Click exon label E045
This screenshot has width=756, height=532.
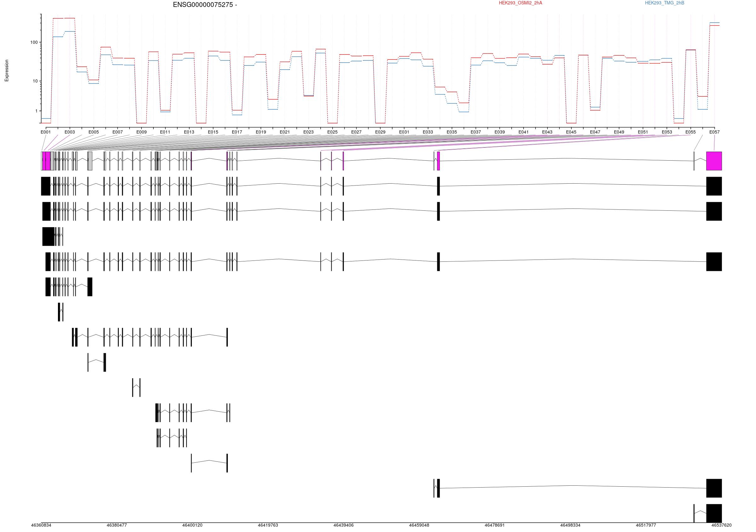[571, 132]
